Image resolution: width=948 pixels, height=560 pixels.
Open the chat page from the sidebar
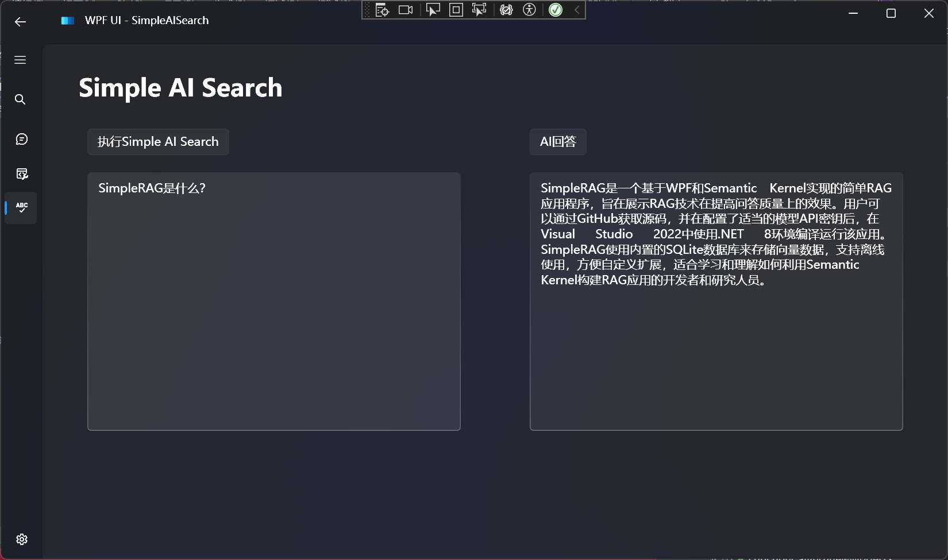point(21,139)
